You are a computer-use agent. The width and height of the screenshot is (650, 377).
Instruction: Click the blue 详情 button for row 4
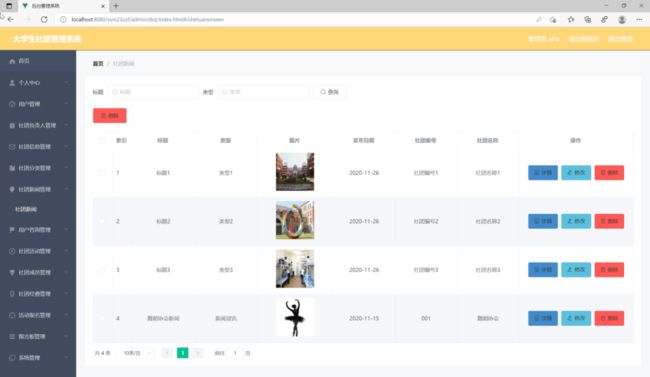coord(543,318)
